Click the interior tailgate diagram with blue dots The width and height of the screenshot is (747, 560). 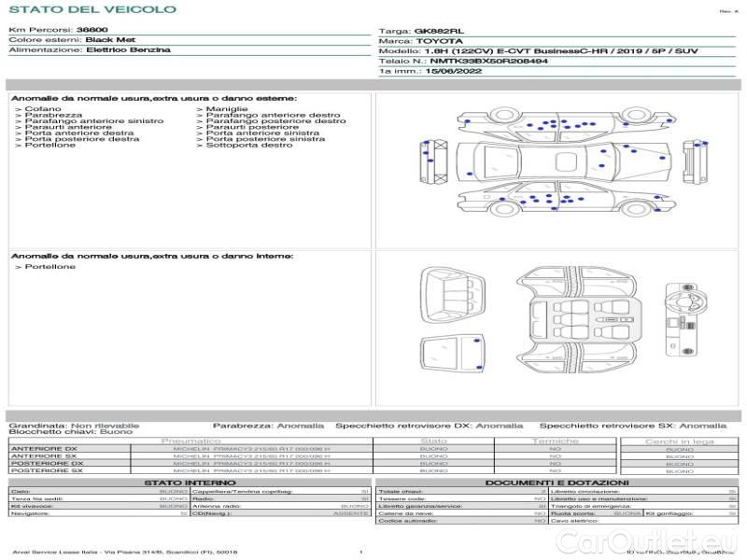[x=453, y=355]
